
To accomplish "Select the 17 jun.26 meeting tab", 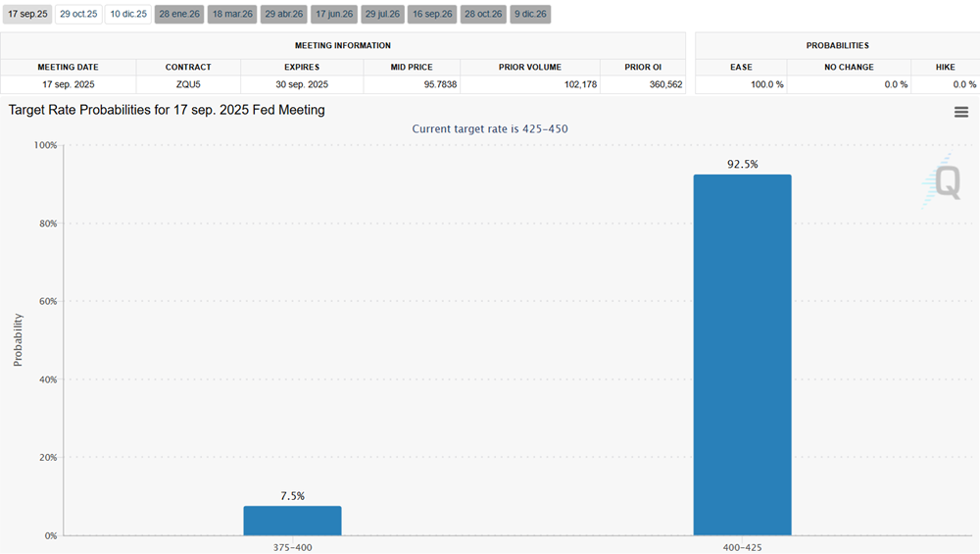I will (x=334, y=15).
